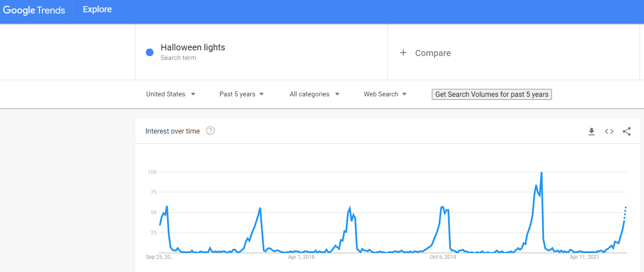Share the Interest over time chart
644x272 pixels.
coord(626,131)
